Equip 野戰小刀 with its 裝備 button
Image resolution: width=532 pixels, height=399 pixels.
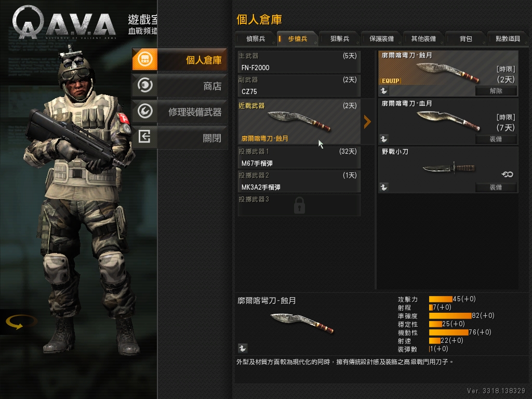coord(496,187)
